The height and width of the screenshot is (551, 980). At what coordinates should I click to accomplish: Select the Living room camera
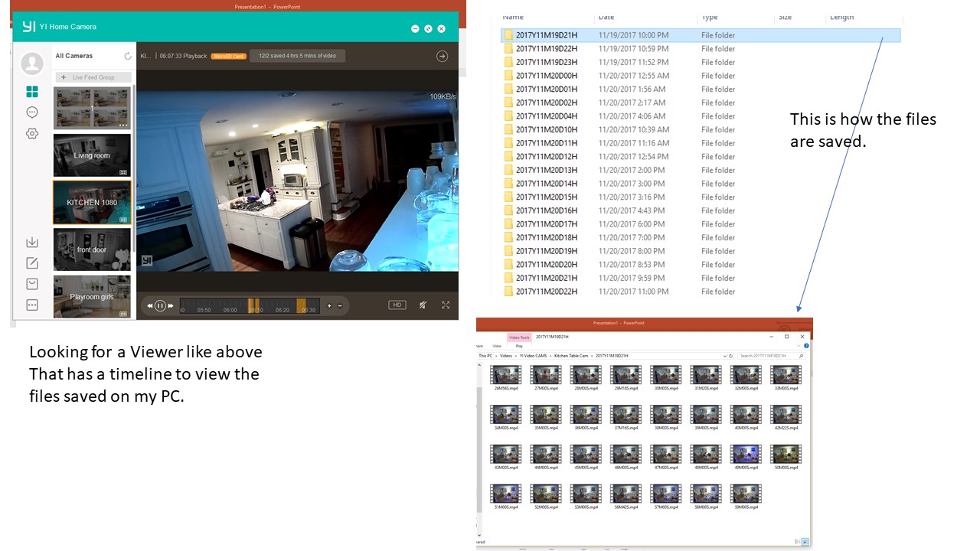click(92, 155)
